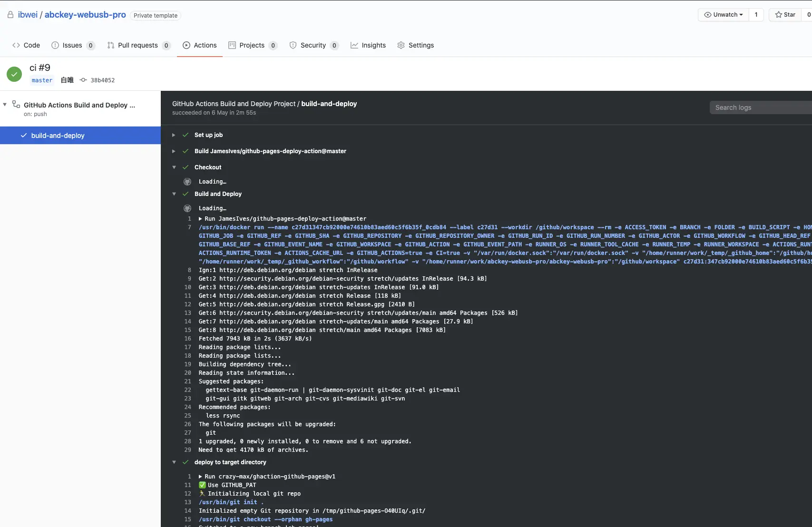The image size is (812, 527).
Task: Click the checkmark icon for Build and Deploy step
Action: point(186,194)
